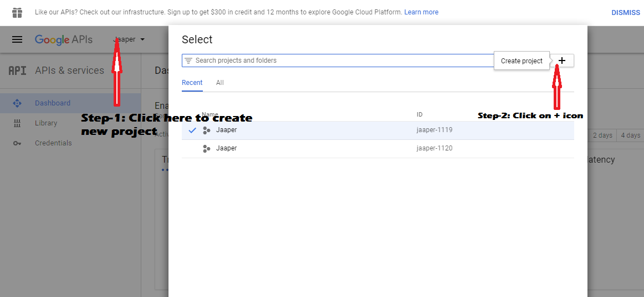Click the checkmark on selected Jaaper project
The image size is (644, 297).
192,130
